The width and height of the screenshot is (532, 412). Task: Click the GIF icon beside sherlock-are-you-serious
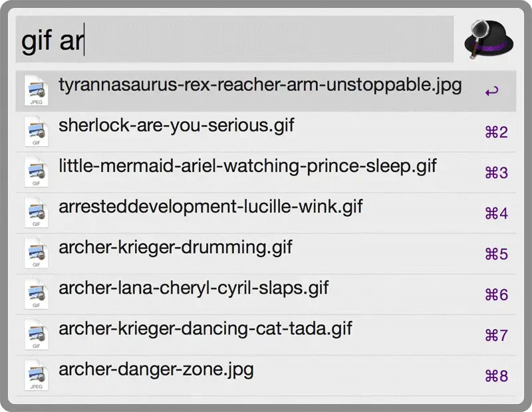(x=35, y=132)
